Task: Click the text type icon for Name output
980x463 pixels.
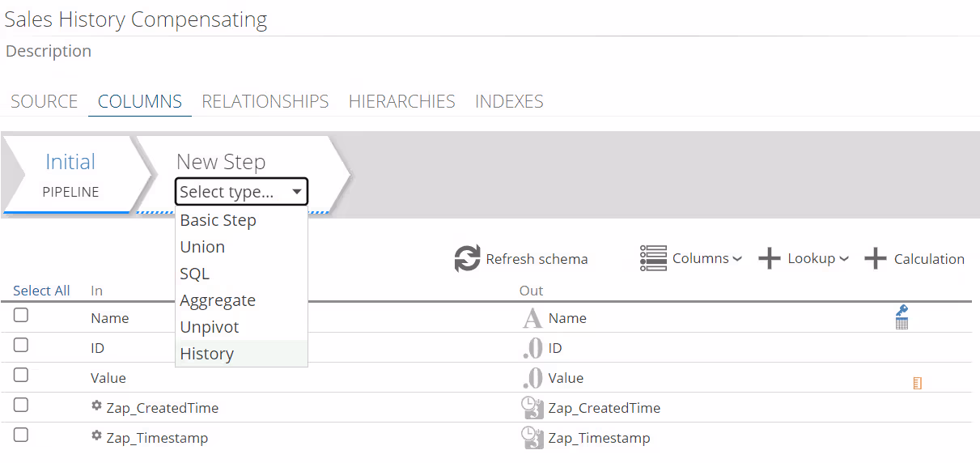Action: click(532, 318)
